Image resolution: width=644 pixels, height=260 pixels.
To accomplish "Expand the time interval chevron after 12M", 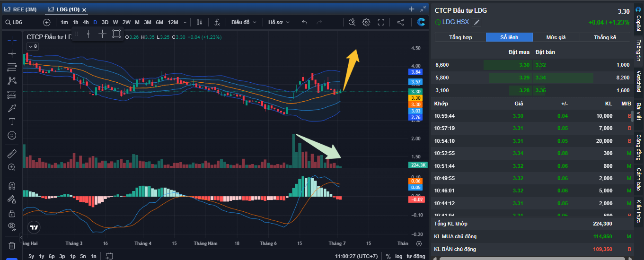I will point(185,22).
